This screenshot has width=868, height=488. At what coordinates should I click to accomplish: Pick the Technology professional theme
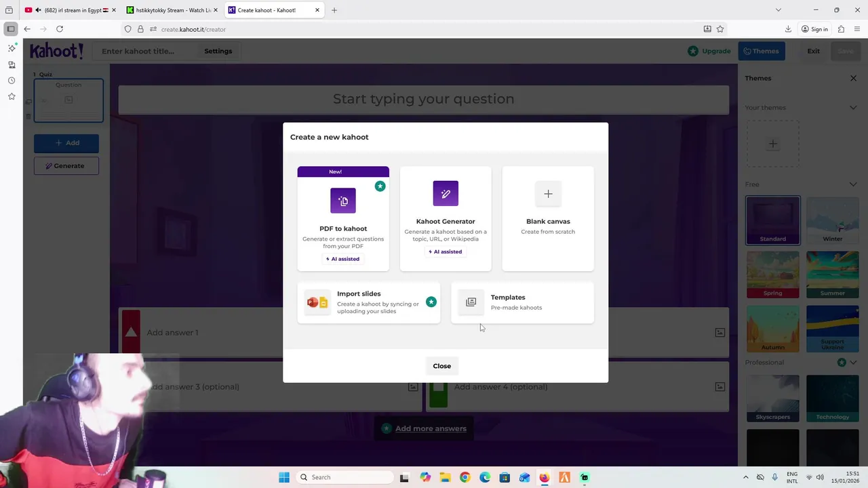(833, 399)
